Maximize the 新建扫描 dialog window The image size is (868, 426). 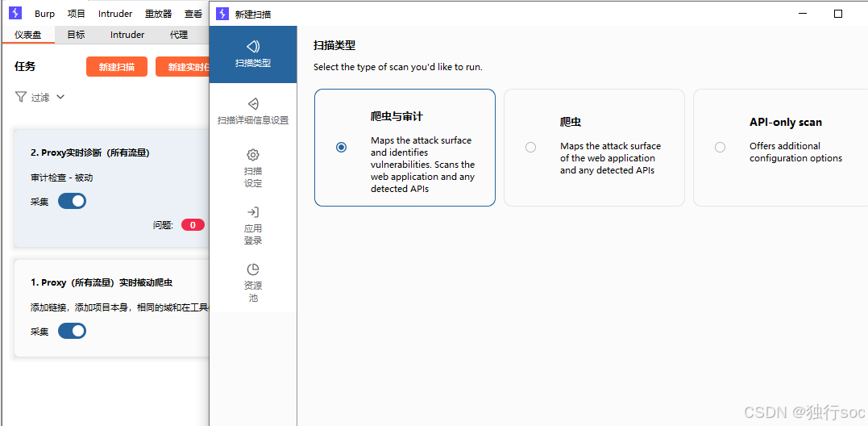coord(838,14)
